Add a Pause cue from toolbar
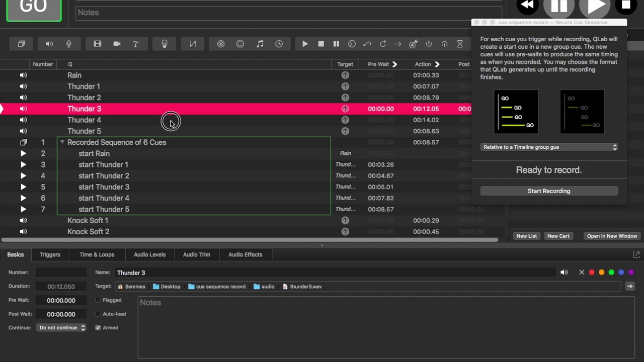 pos(336,44)
